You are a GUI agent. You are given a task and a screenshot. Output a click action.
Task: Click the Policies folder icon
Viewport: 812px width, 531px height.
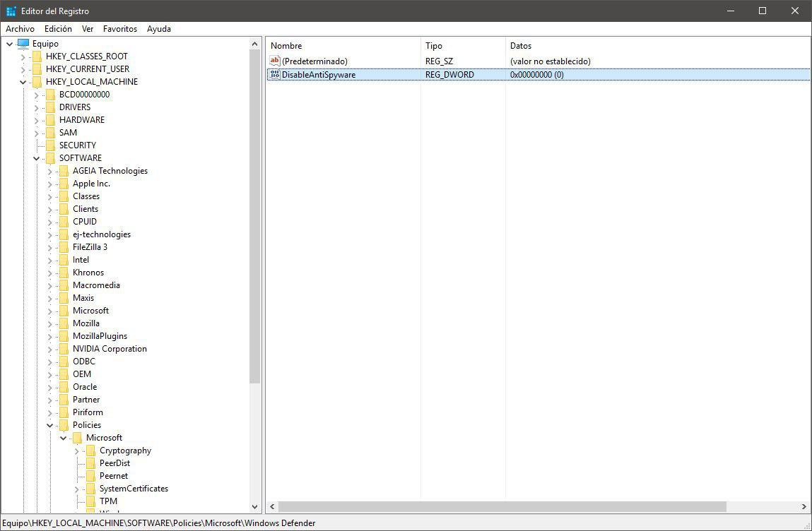64,425
